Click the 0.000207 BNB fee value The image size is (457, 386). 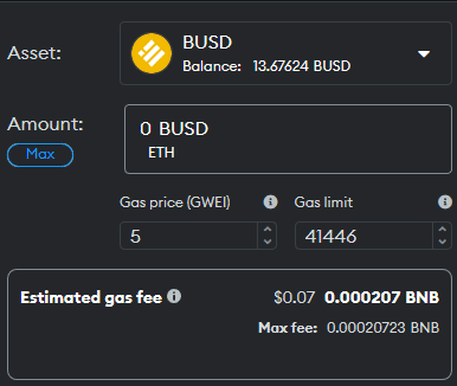382,297
